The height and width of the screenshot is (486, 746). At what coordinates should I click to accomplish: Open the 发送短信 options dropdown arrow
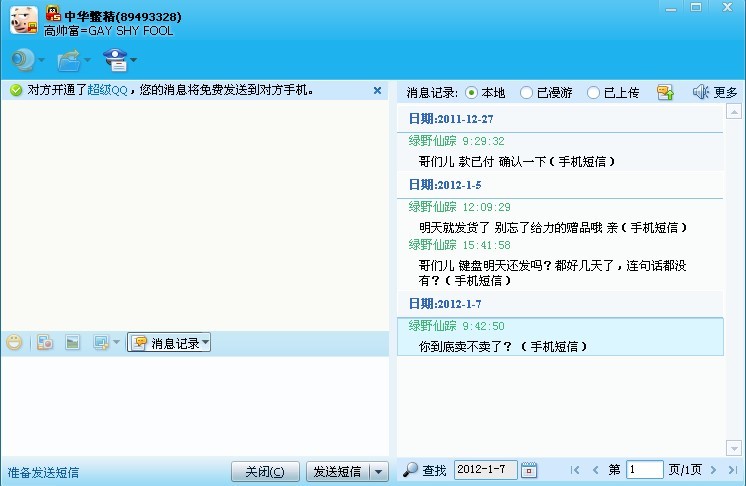[x=379, y=472]
